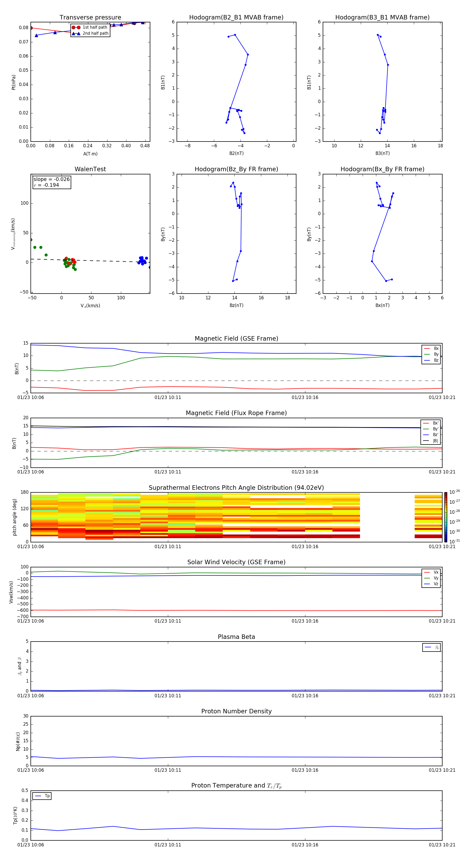Screen dimensions: 473x868
Task: Click the Vz entry in velocity legend
Action: [x=431, y=584]
